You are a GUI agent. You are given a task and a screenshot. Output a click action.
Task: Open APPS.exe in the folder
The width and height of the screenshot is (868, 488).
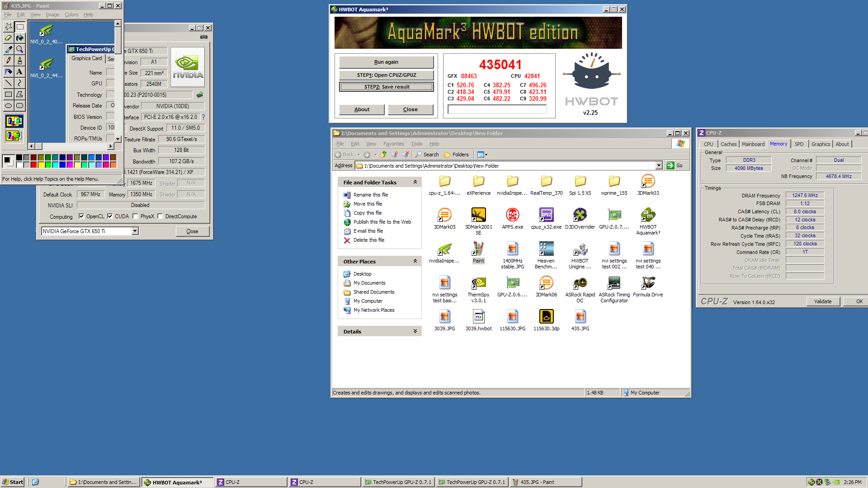pyautogui.click(x=512, y=219)
